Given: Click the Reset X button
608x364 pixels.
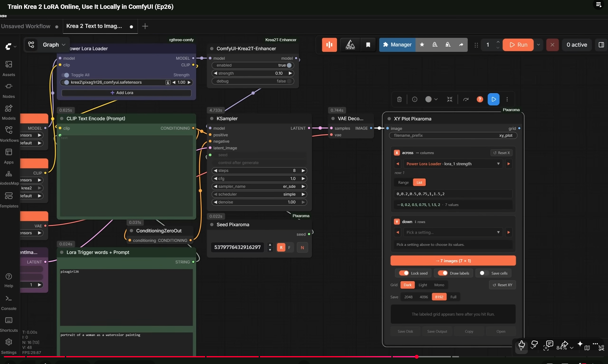Looking at the screenshot, I should (x=502, y=153).
